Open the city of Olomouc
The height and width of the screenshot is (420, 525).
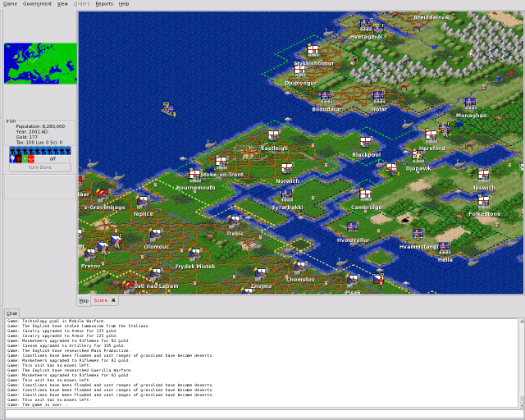(155, 235)
